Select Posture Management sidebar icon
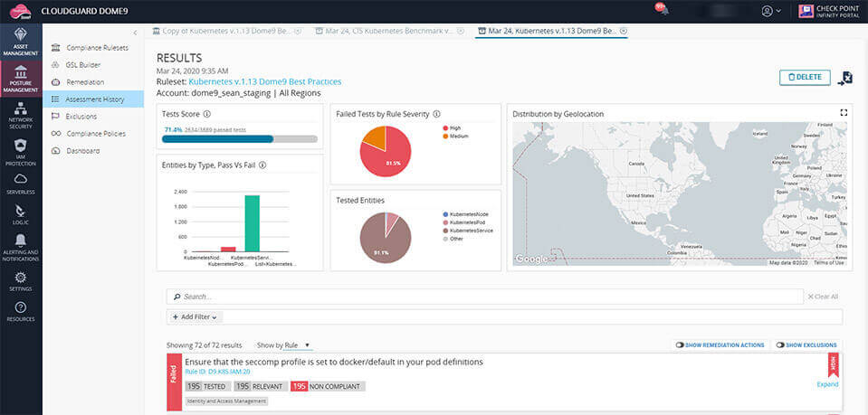Image resolution: width=868 pixels, height=415 pixels. pos(21,79)
